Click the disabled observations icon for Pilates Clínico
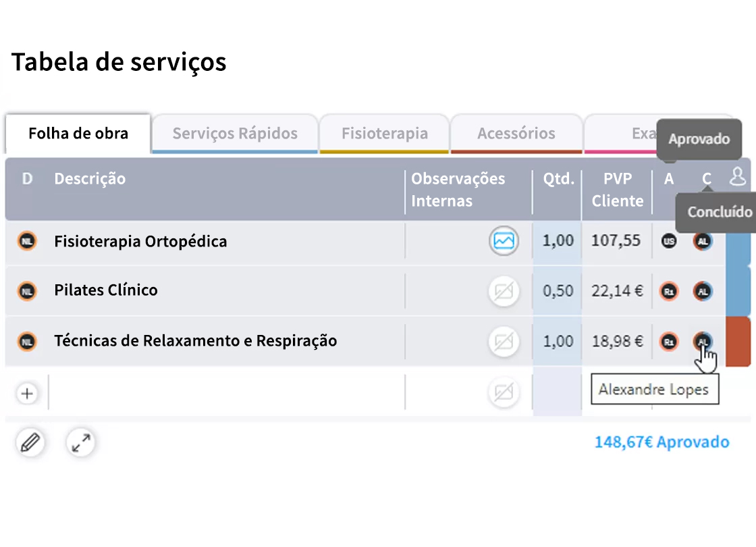This screenshot has height=547, width=756. pos(504,291)
